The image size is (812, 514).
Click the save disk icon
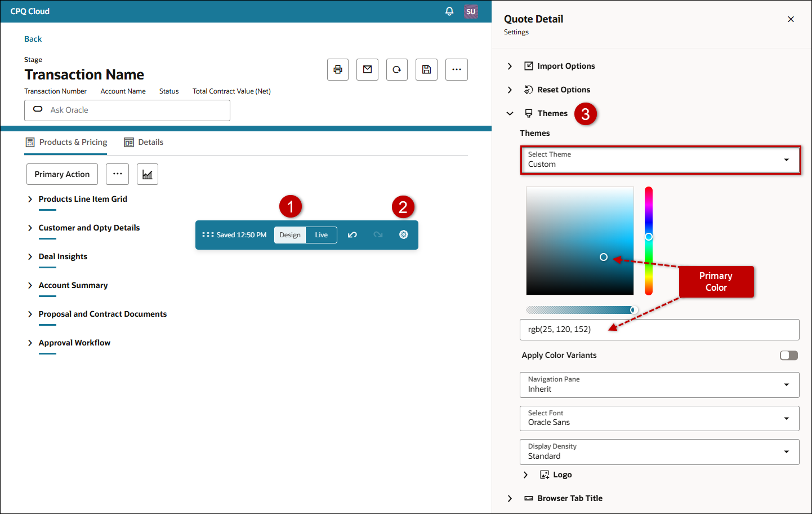click(426, 69)
